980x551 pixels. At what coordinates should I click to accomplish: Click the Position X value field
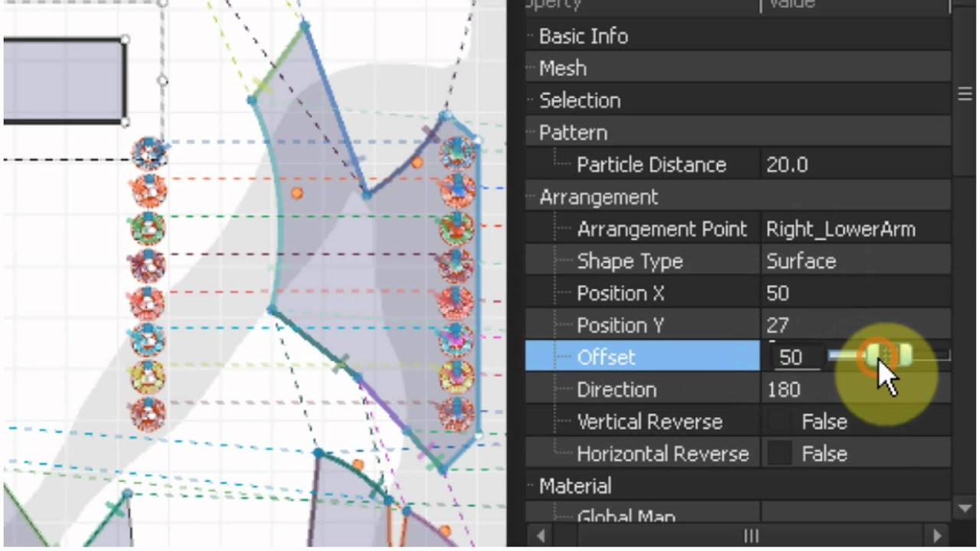(855, 293)
